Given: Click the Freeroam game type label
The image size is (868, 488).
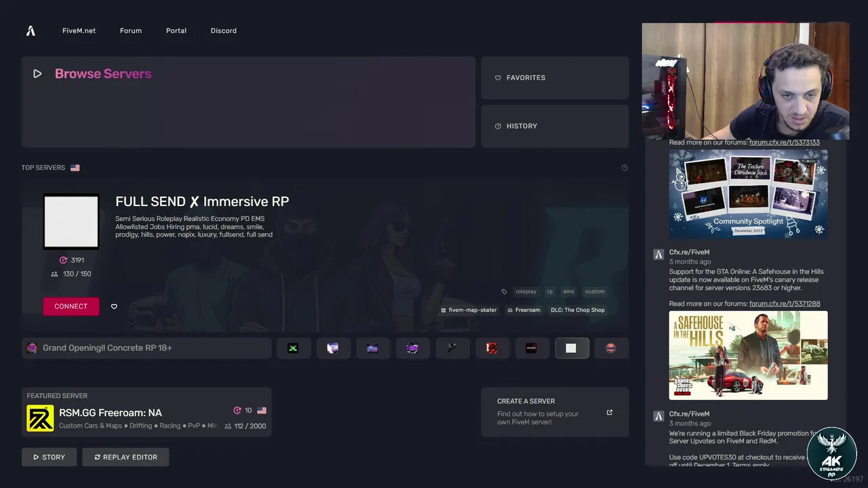Looking at the screenshot, I should (x=523, y=310).
